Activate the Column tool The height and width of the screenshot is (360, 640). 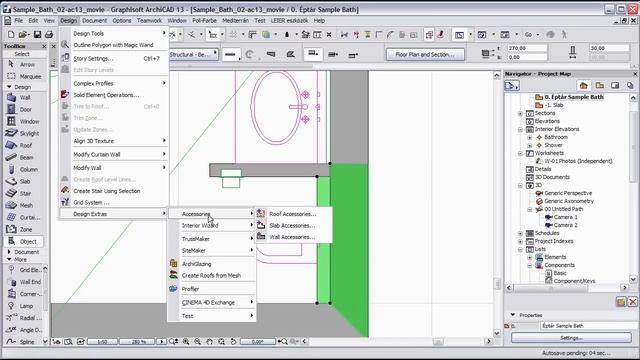pyautogui.click(x=24, y=169)
